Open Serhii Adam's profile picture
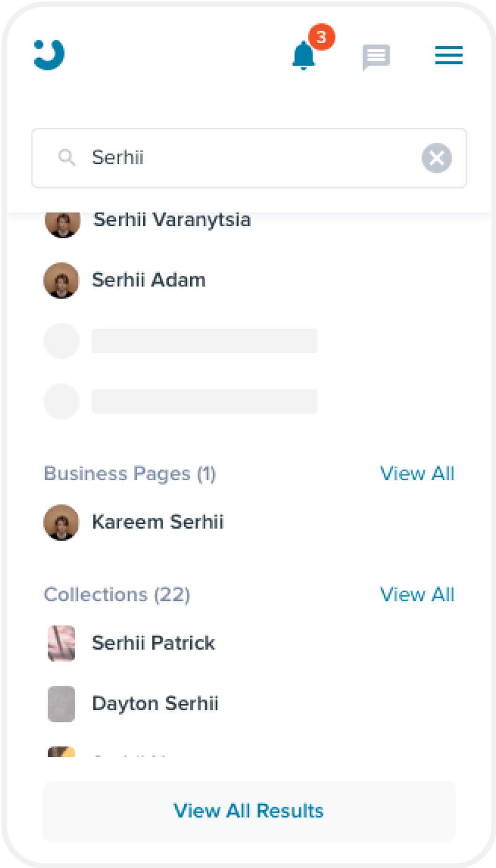496x868 pixels. click(x=62, y=280)
